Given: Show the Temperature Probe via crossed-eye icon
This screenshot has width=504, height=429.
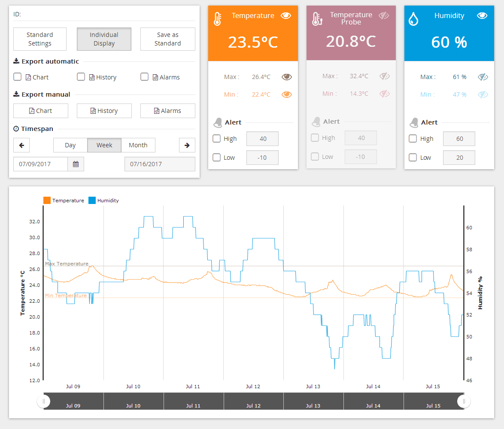Looking at the screenshot, I should pos(384,15).
